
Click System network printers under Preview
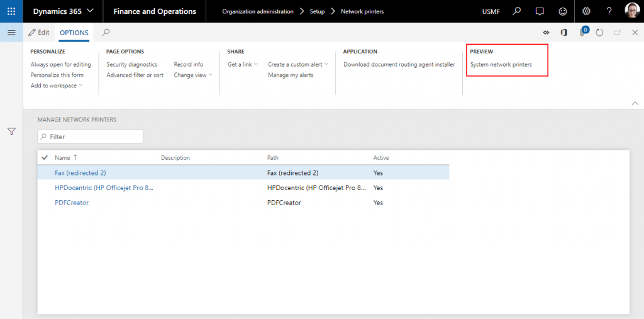click(x=501, y=64)
